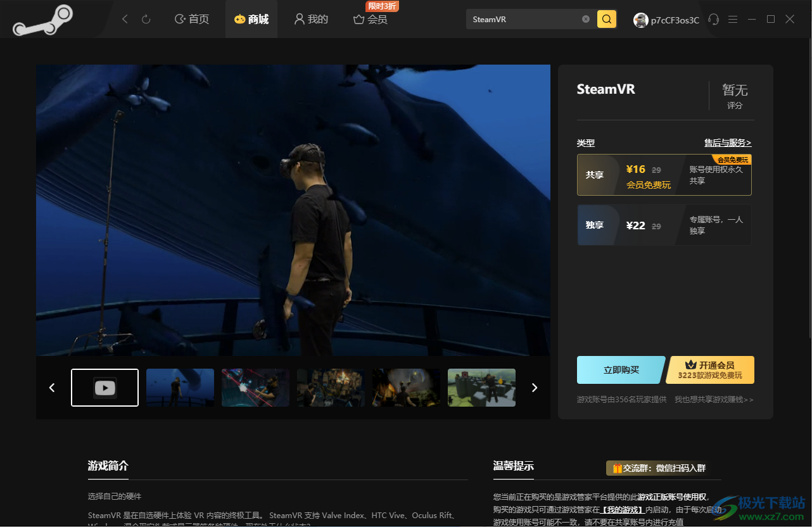Click the SteamVR product title
The height and width of the screenshot is (527, 812).
(x=606, y=89)
